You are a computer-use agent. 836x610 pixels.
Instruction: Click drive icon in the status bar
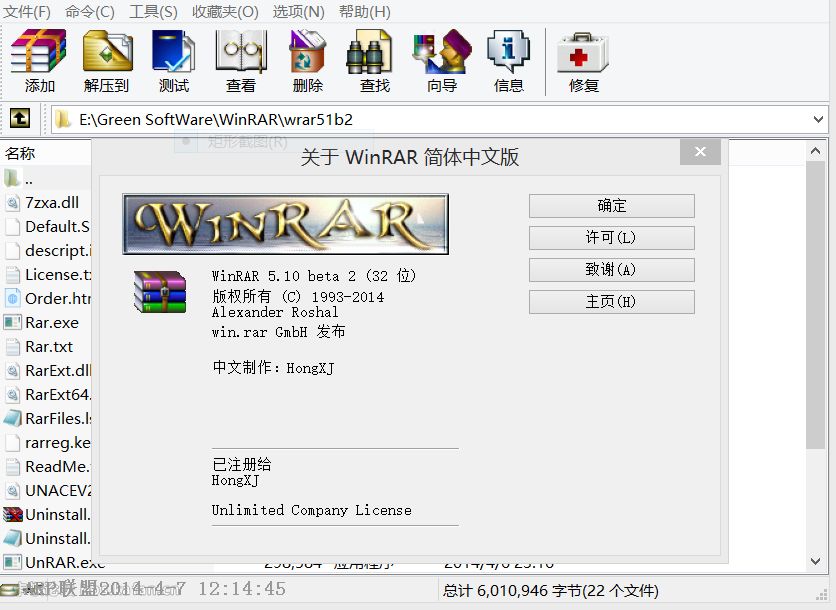pyautogui.click(x=9, y=589)
